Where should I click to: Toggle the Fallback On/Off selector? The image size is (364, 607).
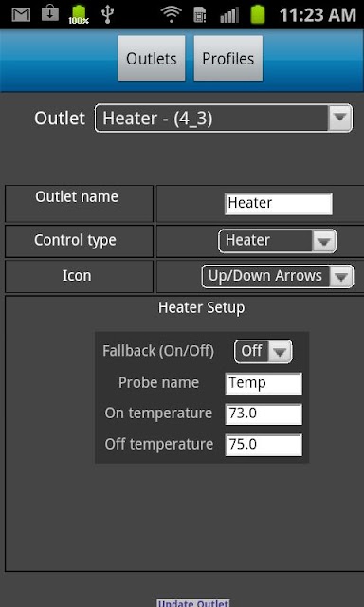263,352
